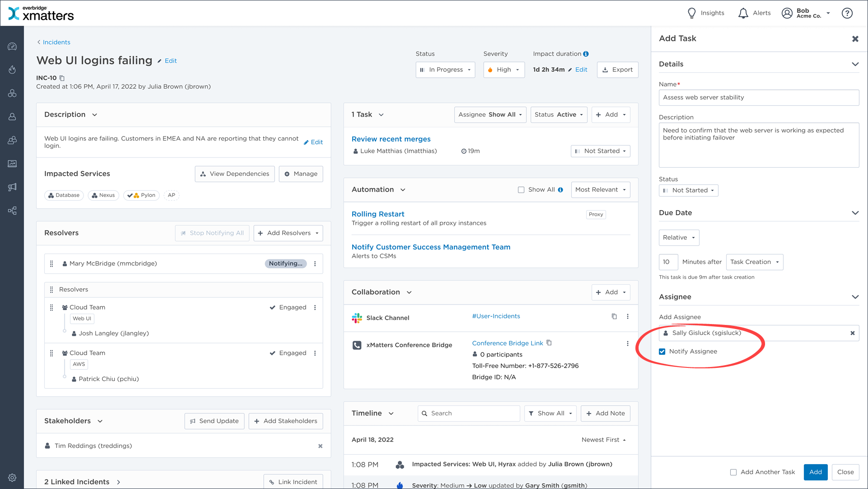Collapse the Timeline section

pyautogui.click(x=391, y=414)
